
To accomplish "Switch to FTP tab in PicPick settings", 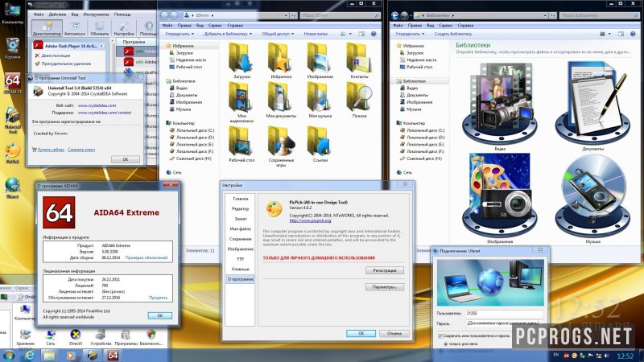I will (240, 259).
